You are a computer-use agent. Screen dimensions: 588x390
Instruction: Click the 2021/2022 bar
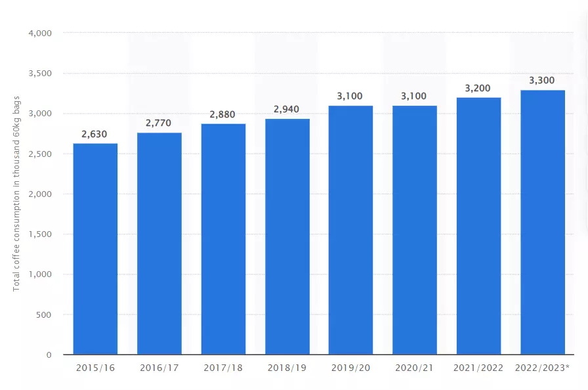[x=478, y=226]
